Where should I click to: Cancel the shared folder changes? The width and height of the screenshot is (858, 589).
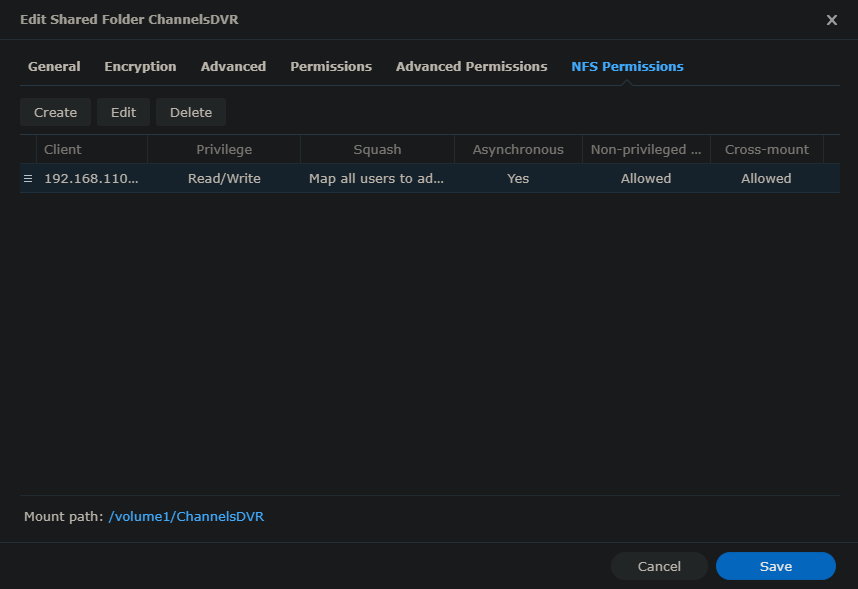pyautogui.click(x=659, y=566)
